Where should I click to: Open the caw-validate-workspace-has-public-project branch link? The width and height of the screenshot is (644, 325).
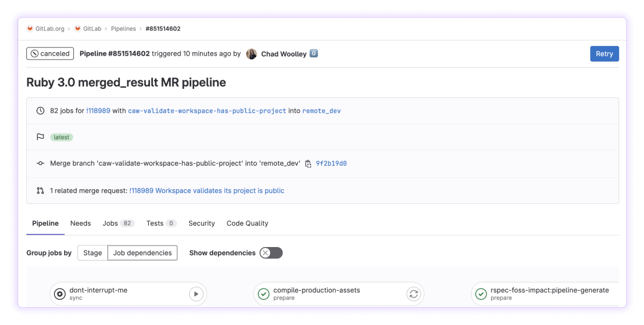click(x=207, y=111)
